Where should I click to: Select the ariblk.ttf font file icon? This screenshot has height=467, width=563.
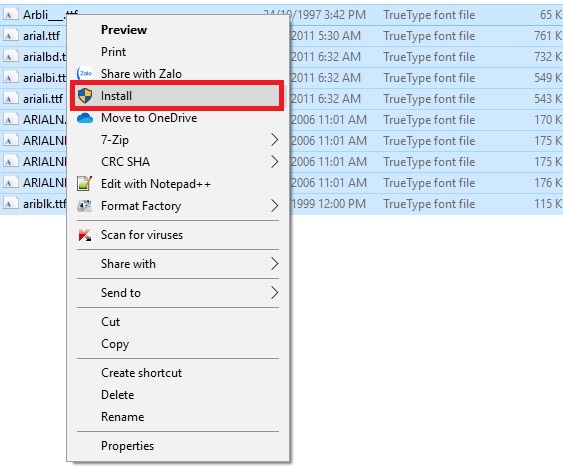[x=11, y=204]
